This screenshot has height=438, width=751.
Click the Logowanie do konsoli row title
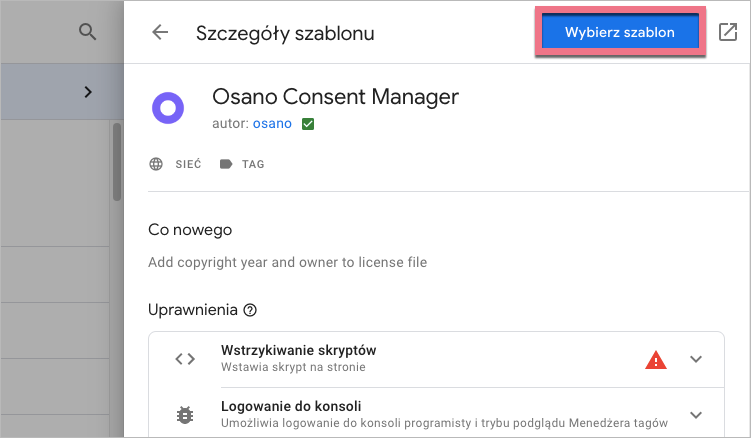tap(290, 406)
